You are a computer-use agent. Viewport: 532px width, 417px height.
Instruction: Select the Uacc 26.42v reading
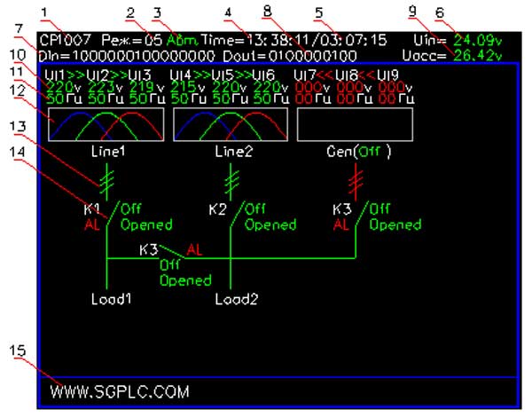tap(452, 55)
